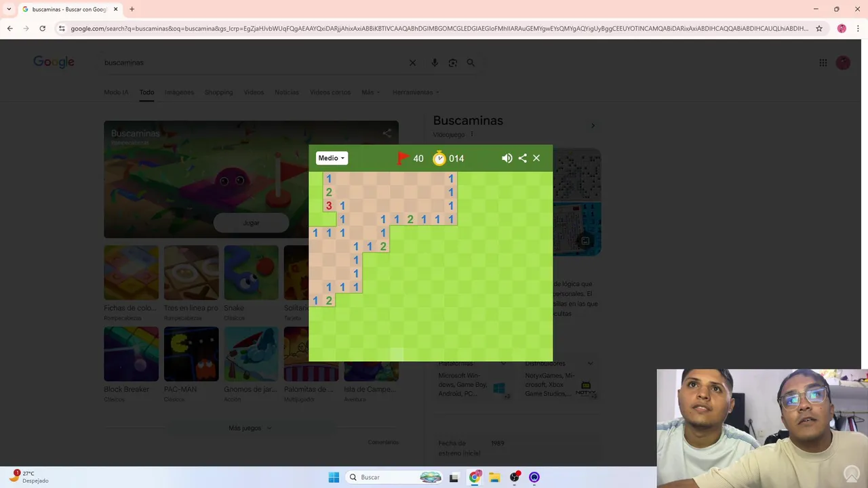Close the minesweeper game overlay
Viewport: 868px width, 488px height.
[x=536, y=158]
